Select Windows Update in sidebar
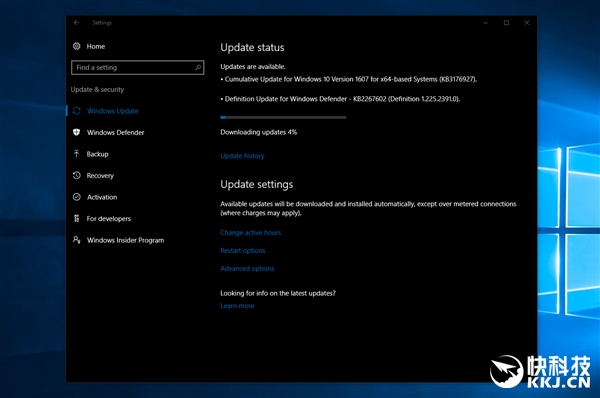The image size is (600, 398). 112,111
